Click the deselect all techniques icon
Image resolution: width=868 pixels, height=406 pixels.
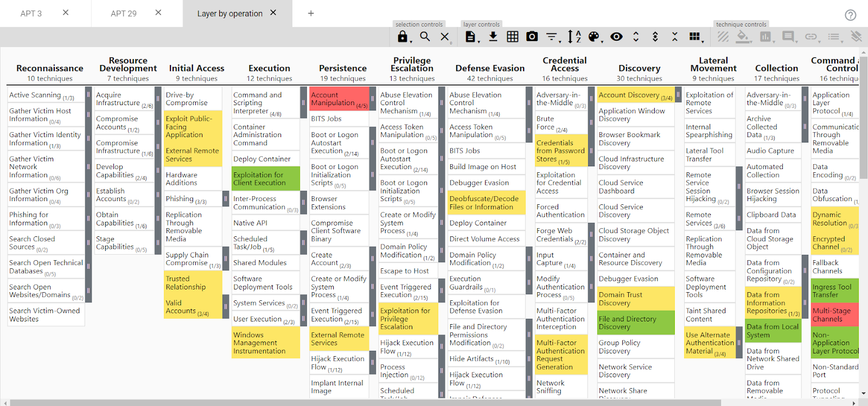pos(445,36)
